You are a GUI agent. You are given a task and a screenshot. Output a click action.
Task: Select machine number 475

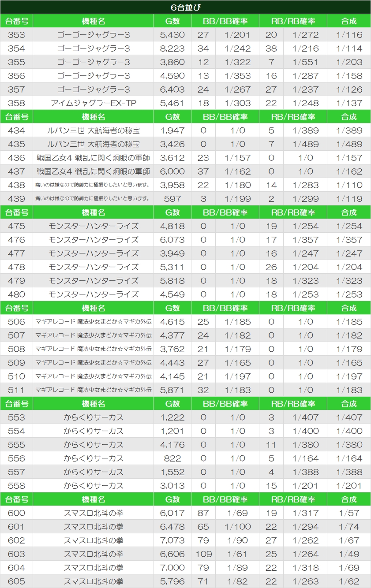16,226
